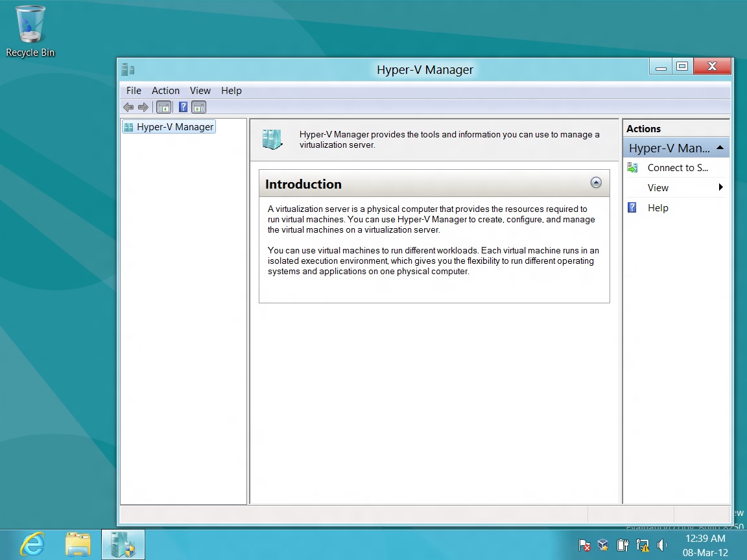Open Recycle Bin on the desktop
Viewport: 747px width, 560px height.
(x=30, y=31)
